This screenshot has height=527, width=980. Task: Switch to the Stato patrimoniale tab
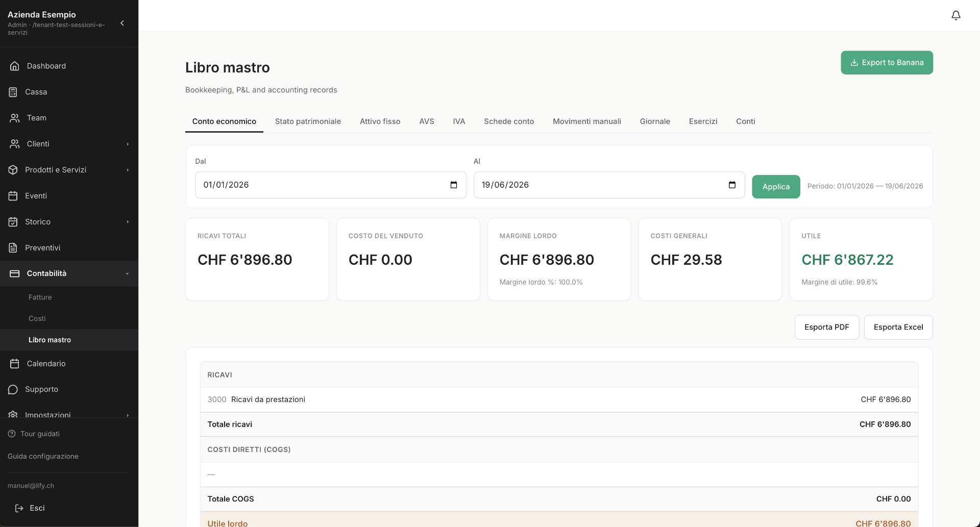coord(308,121)
